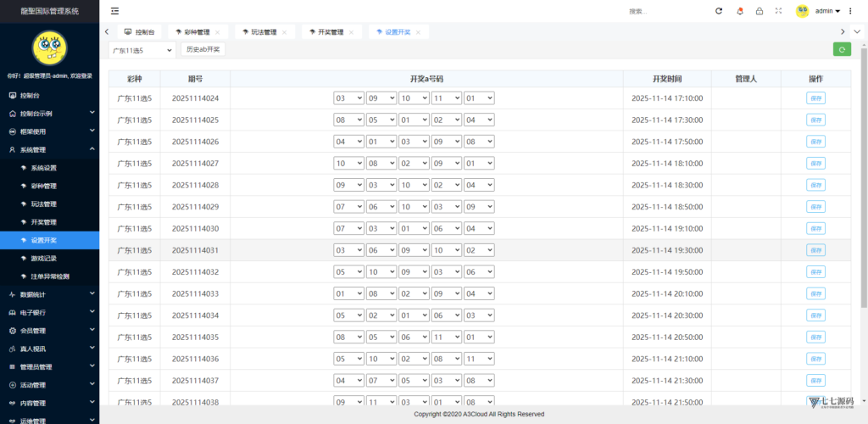The image size is (868, 424).
Task: Open first number dropdown for period 20251114024
Action: coord(348,98)
